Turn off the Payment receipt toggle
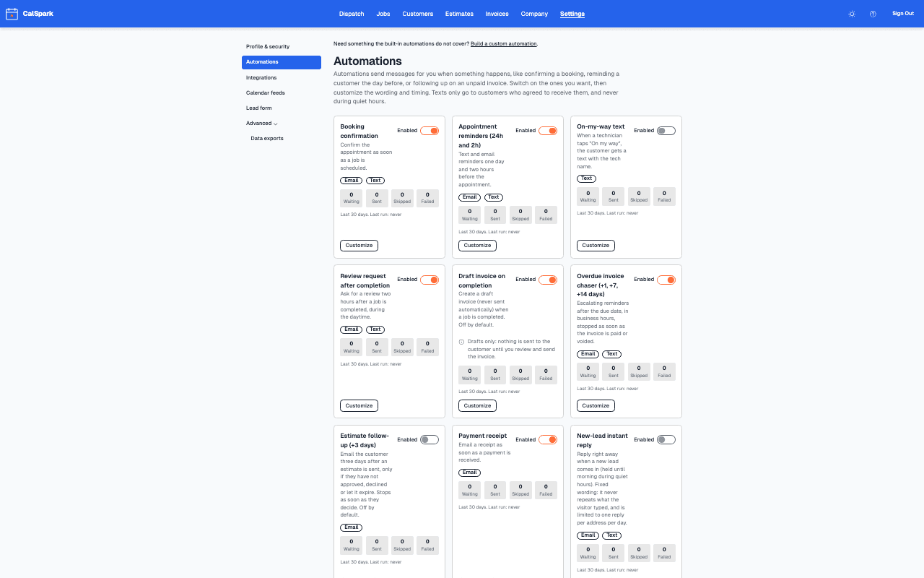The height and width of the screenshot is (578, 924). (x=548, y=439)
